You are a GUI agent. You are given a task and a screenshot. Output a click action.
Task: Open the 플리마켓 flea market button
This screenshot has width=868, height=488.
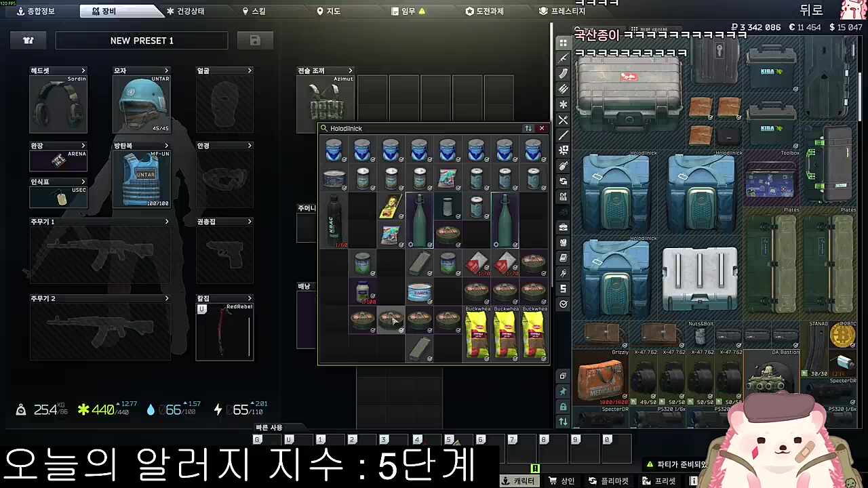tap(608, 481)
